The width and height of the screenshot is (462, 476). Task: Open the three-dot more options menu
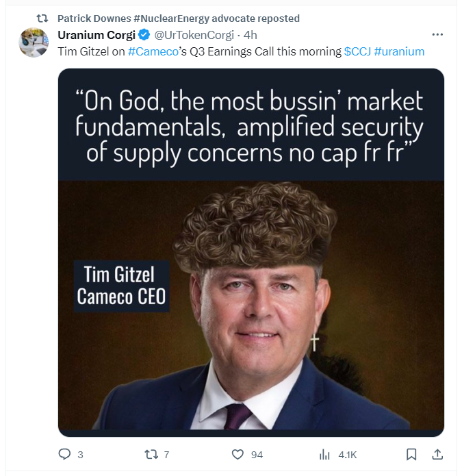click(437, 34)
